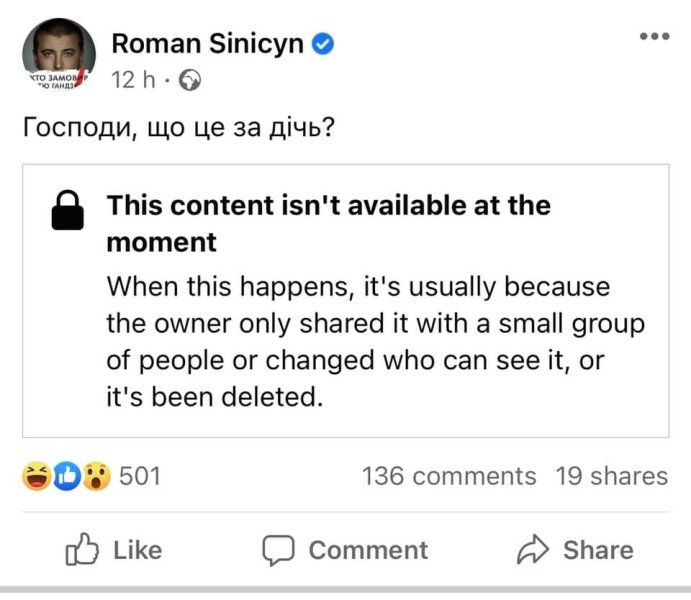Click the speech bubble Comment icon
This screenshot has width=691, height=600.
coord(278,550)
